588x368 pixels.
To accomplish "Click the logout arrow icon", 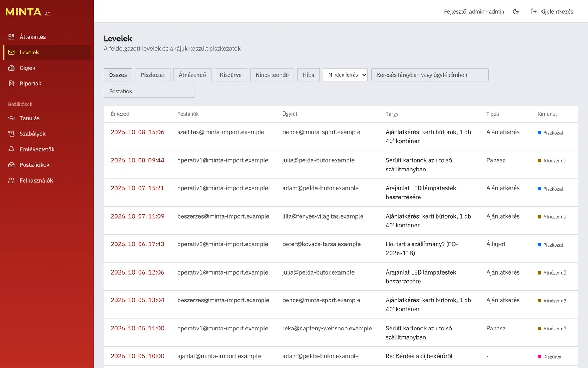I will 534,11.
